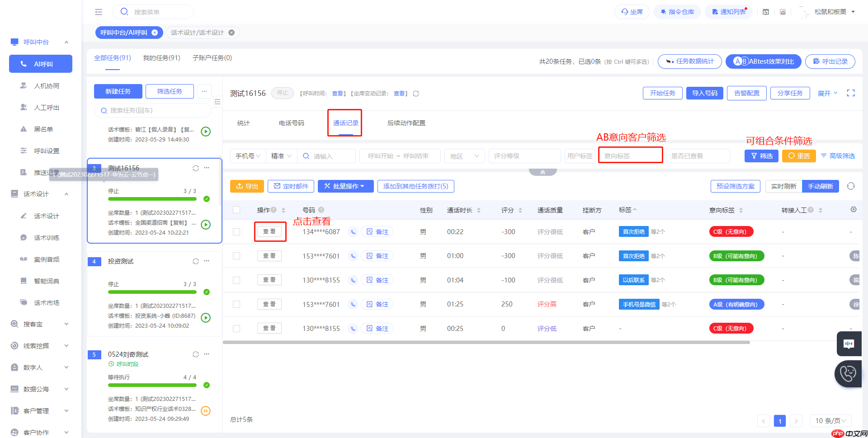The width and height of the screenshot is (868, 438).
Task: Open the chat feedback floating widget
Action: tap(849, 344)
